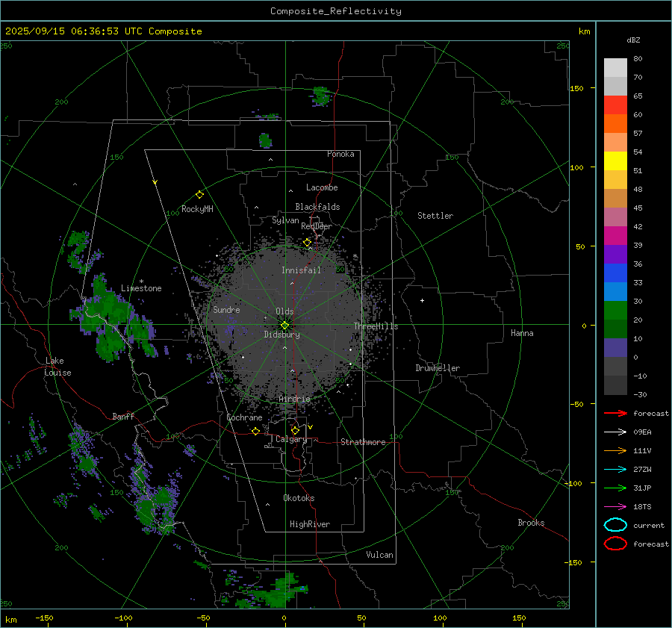Click the white plus marker east of ThreeHills
This screenshot has width=672, height=628.
tap(422, 300)
